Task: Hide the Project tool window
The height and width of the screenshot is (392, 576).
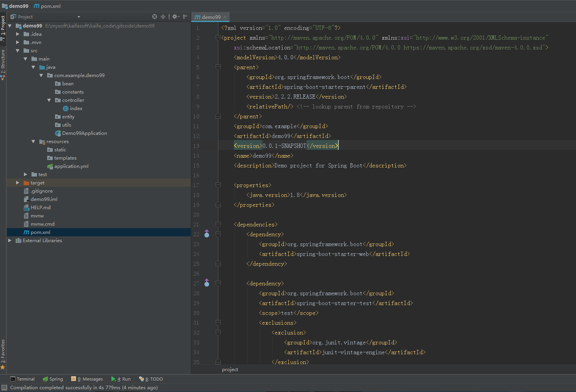Action: click(185, 17)
